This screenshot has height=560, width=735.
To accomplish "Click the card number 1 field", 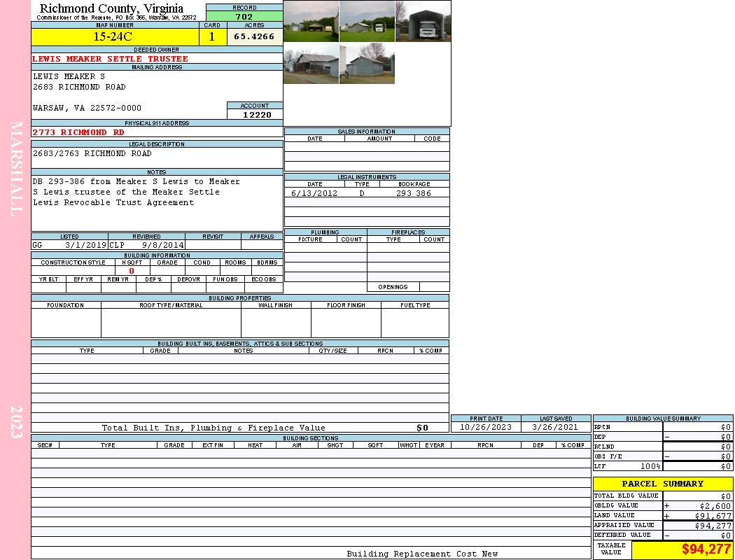I will point(212,36).
